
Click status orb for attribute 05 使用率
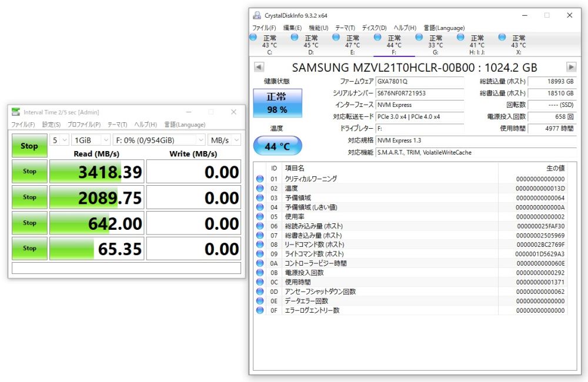coord(260,216)
